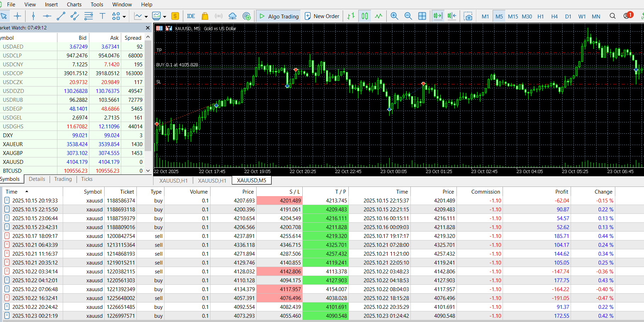644x322 pixels.
Task: Switch to line chart display
Action: coord(379,16)
